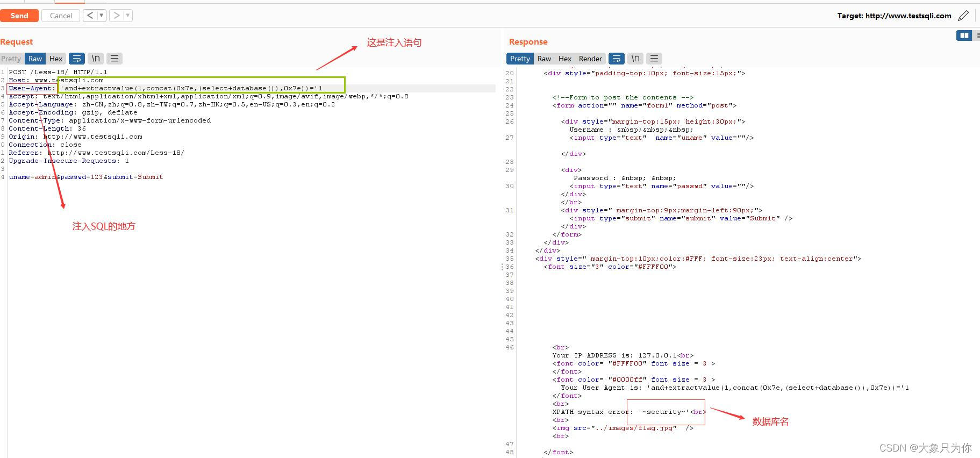The height and width of the screenshot is (458, 980).
Task: Click the POST /Less-18/ request line
Action: [58, 72]
